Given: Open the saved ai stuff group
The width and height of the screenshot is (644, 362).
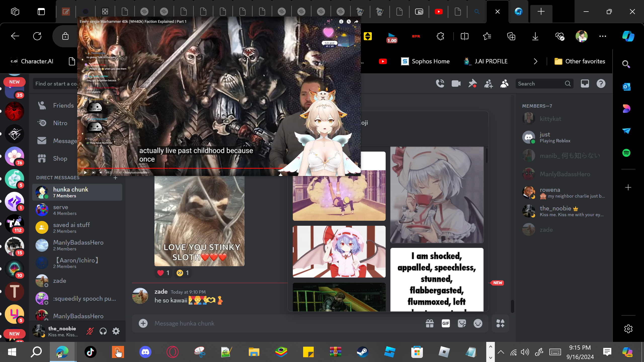Looking at the screenshot, I should [x=77, y=228].
